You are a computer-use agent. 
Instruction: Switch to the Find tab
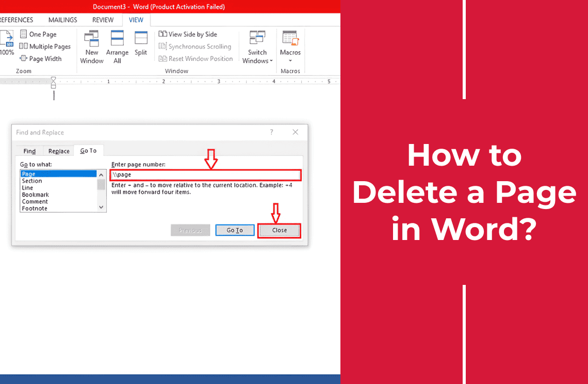[x=30, y=151]
